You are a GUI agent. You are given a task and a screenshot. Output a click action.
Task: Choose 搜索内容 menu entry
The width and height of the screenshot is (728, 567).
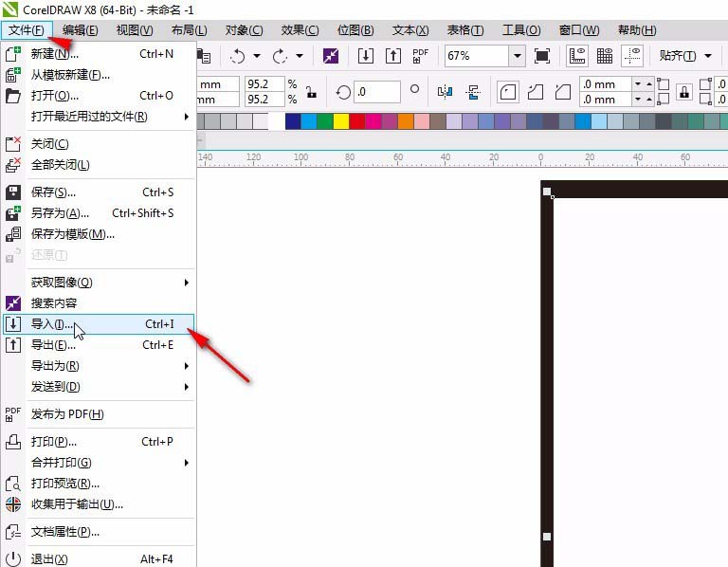[99, 303]
